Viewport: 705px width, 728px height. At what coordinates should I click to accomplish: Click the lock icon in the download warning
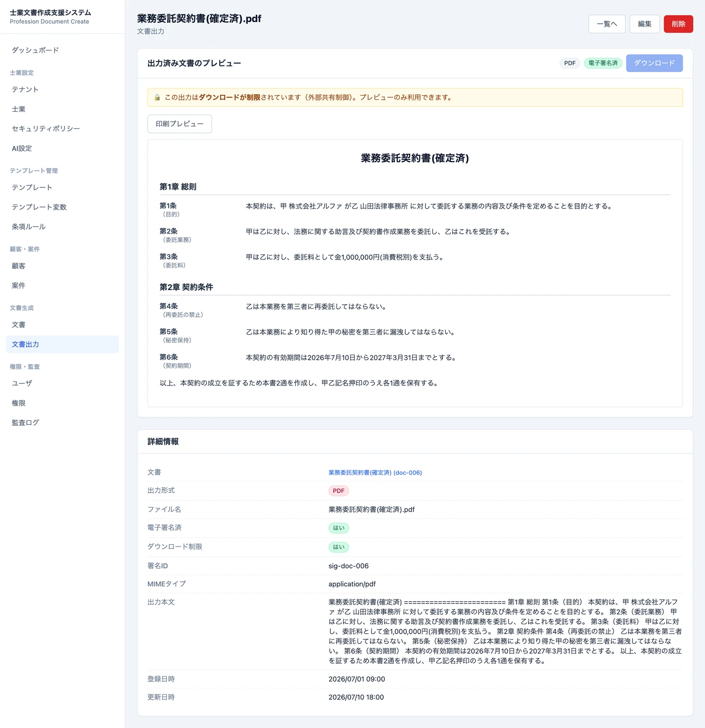tap(157, 98)
